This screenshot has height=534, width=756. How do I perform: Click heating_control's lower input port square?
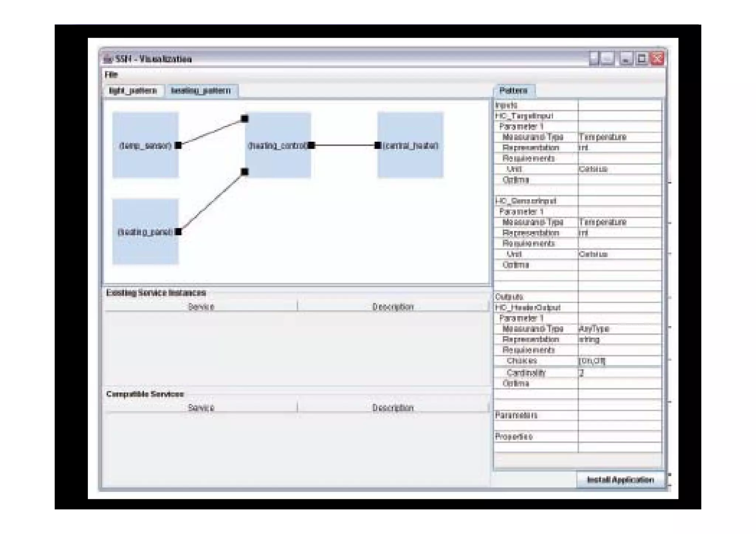pos(245,172)
